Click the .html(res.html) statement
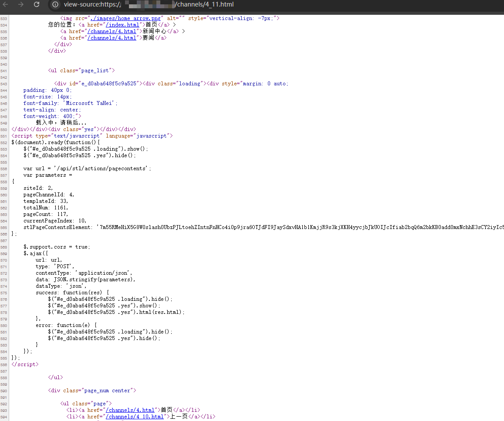Viewport: 504px width, 421px height. point(116,312)
